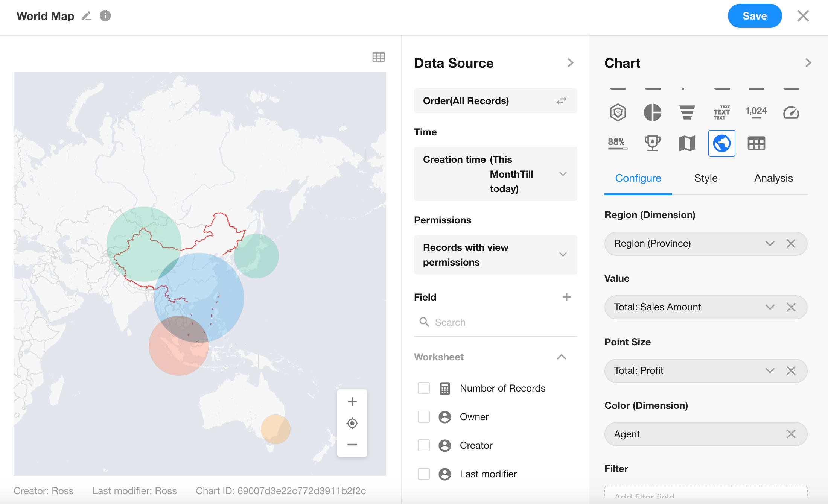The height and width of the screenshot is (504, 828).
Task: Open the Analysis tab
Action: 773,178
